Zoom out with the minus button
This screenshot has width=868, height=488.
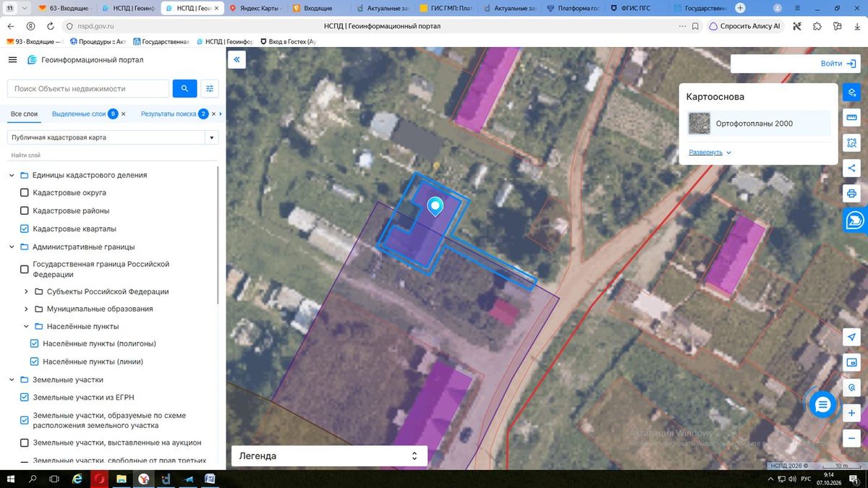click(x=851, y=439)
